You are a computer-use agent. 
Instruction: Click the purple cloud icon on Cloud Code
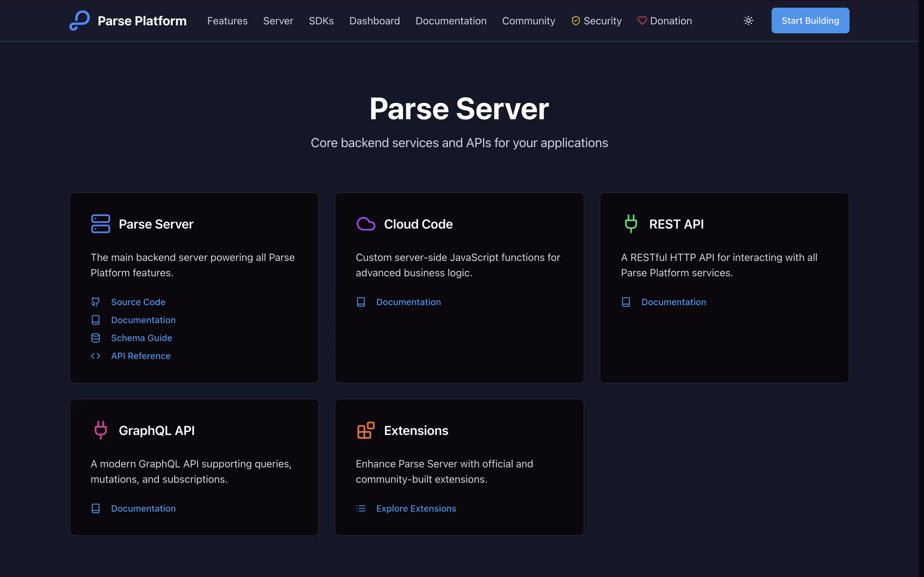(x=365, y=224)
